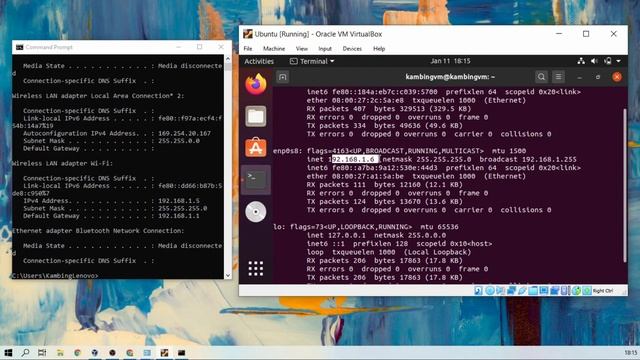The width and height of the screenshot is (640, 360).
Task: Click Ubuntu top bar volume icon
Action: (x=594, y=61)
